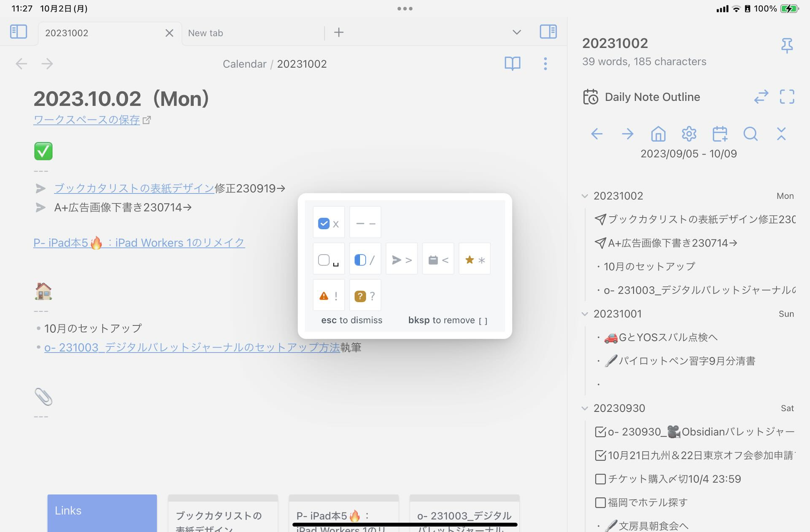Select the half-filled in-progress '/' status
Image resolution: width=810 pixels, height=532 pixels.
click(x=365, y=259)
